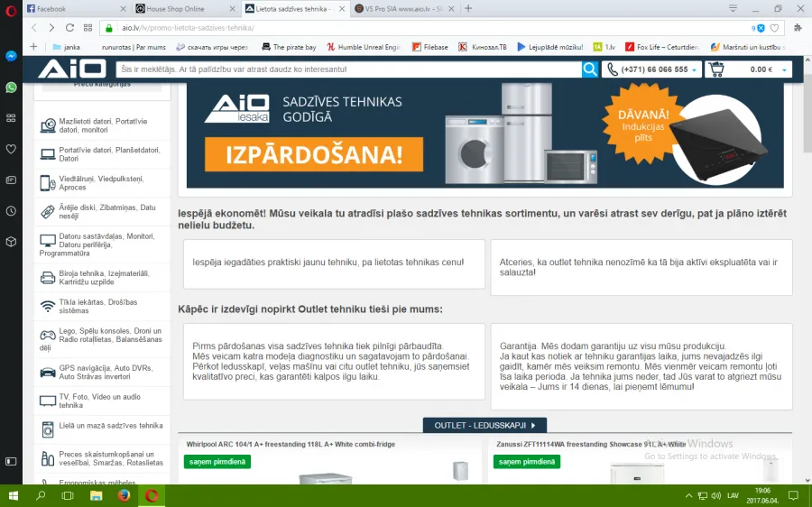812x507 pixels.
Task: Open Firefox from taskbar
Action: pyautogui.click(x=124, y=495)
